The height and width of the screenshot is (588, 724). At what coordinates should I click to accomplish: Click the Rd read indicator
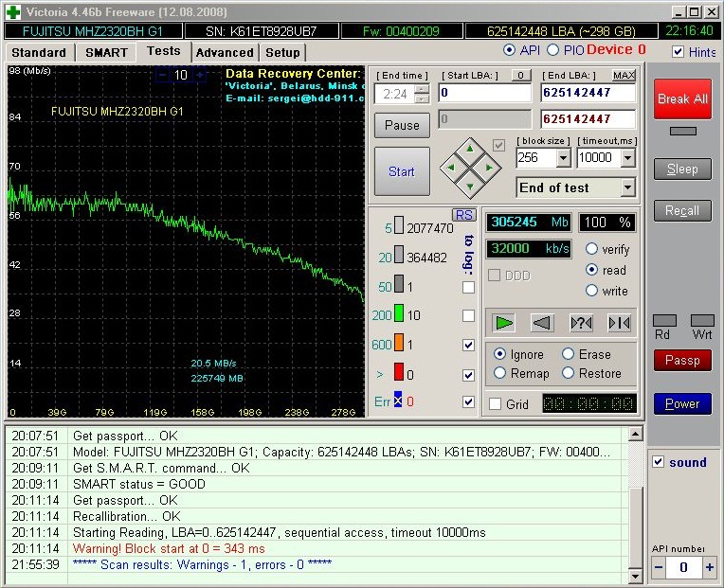664,321
